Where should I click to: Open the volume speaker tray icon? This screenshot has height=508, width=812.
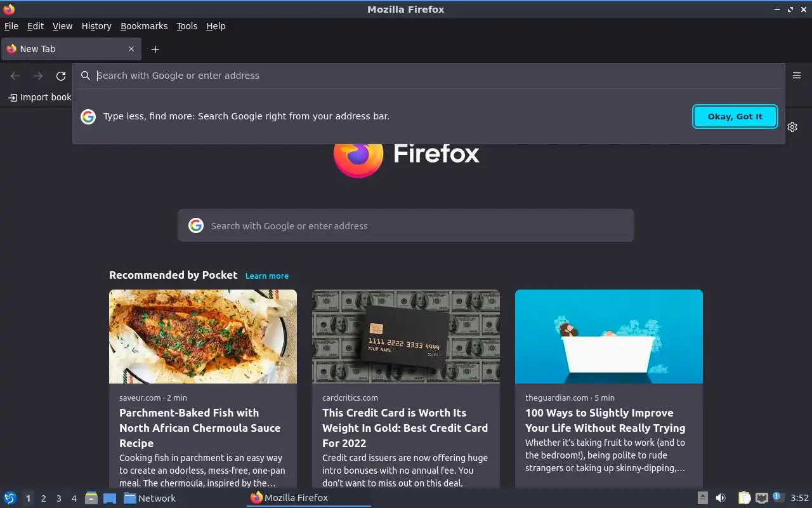click(721, 498)
